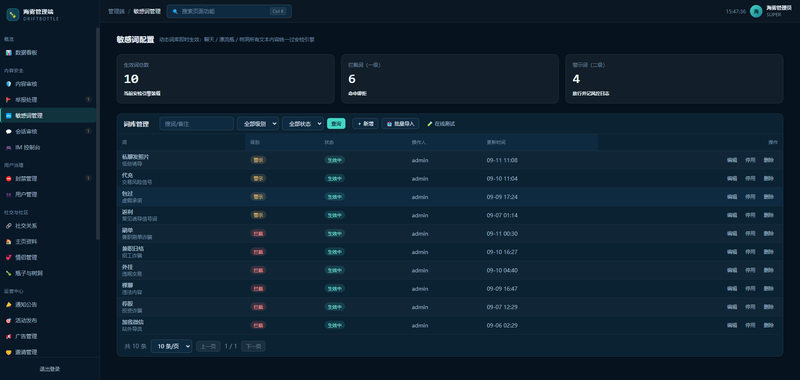
Task: Click the 封禁管理 no-entry icon
Action: pyautogui.click(x=8, y=179)
